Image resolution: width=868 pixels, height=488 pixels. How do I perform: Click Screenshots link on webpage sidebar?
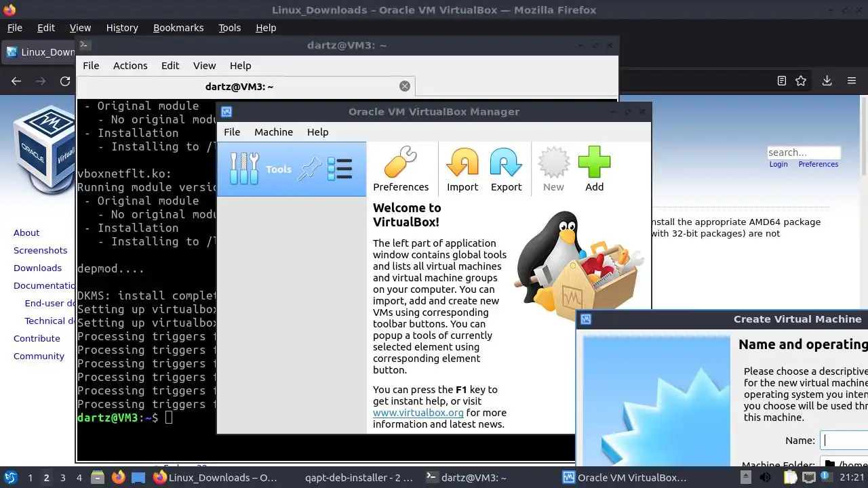[x=40, y=250]
